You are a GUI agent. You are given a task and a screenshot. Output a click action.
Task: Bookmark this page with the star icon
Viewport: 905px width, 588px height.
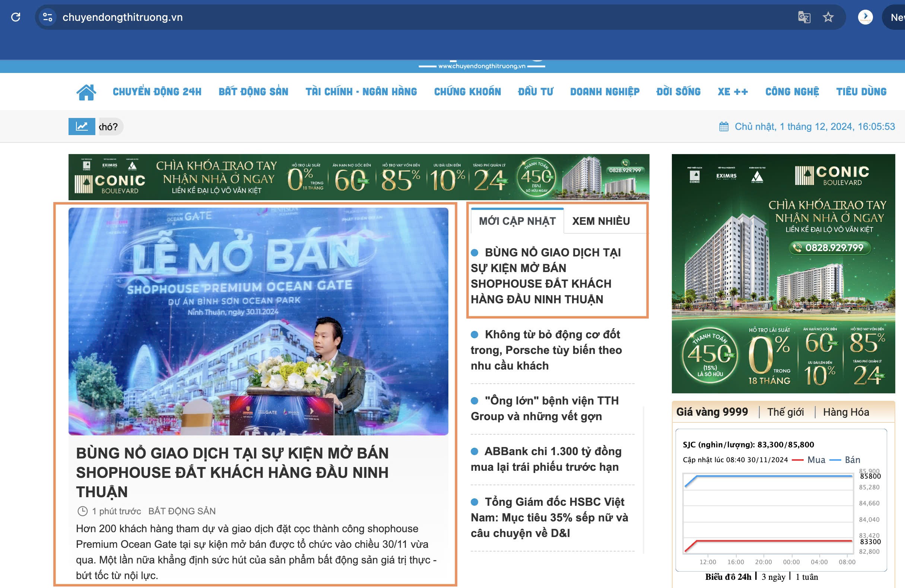coord(828,17)
